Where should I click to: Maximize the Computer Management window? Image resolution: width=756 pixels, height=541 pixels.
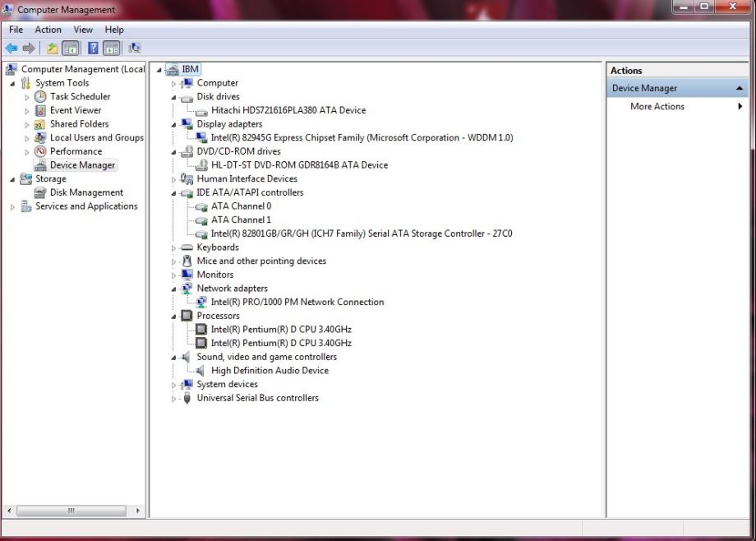point(704,7)
